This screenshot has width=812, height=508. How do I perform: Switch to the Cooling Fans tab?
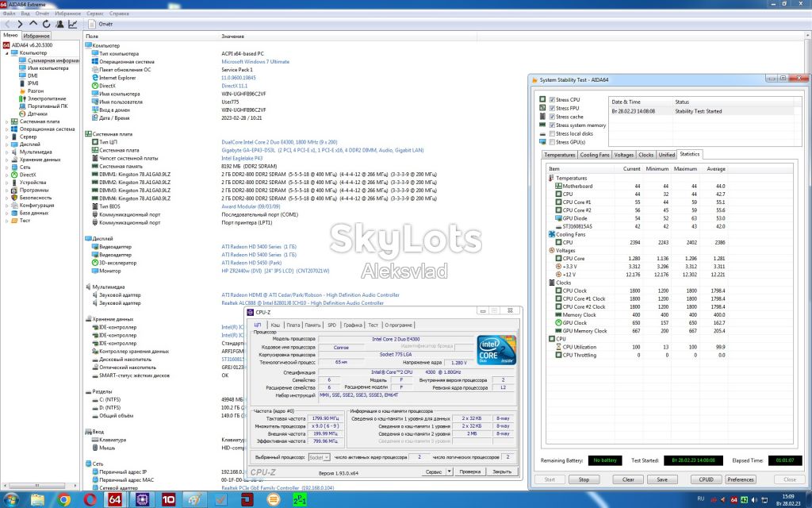pyautogui.click(x=595, y=155)
